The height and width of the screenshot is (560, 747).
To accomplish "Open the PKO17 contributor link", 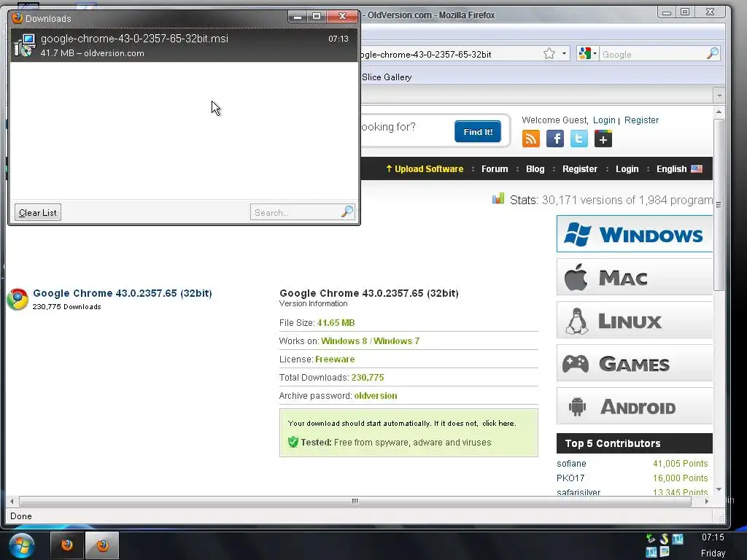I will (x=570, y=478).
